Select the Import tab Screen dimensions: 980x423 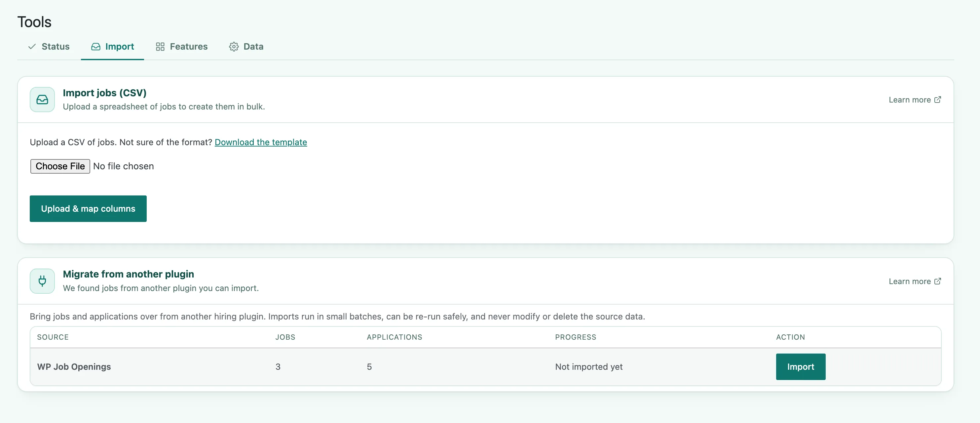[112, 46]
